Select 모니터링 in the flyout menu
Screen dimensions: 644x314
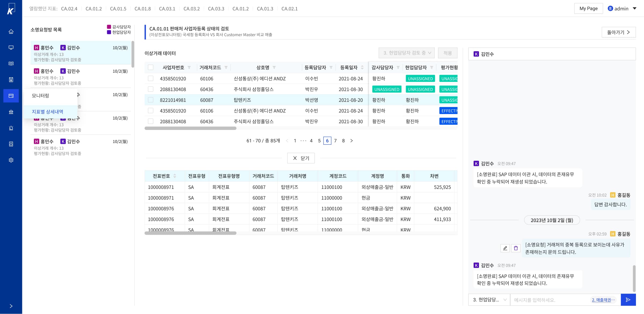tap(41, 96)
